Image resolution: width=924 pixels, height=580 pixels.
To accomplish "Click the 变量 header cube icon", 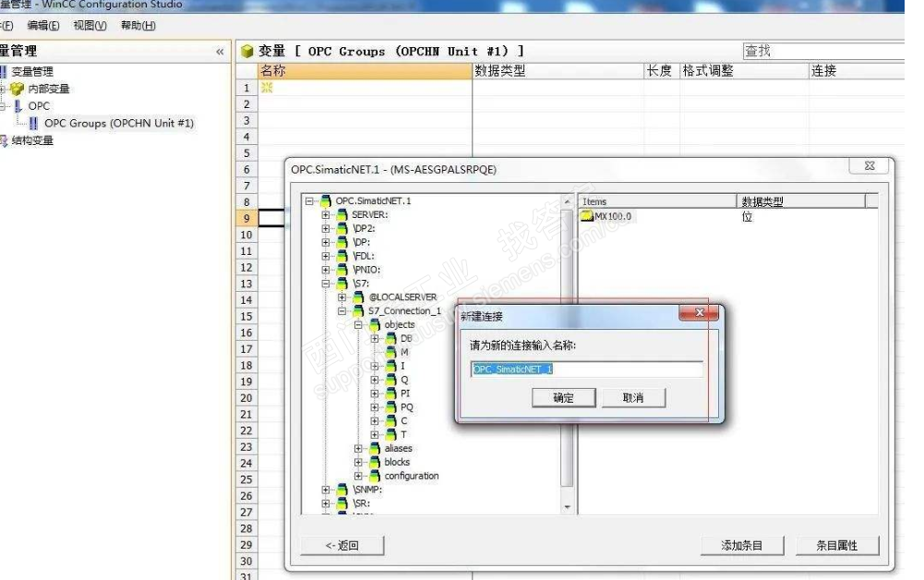I will point(247,52).
